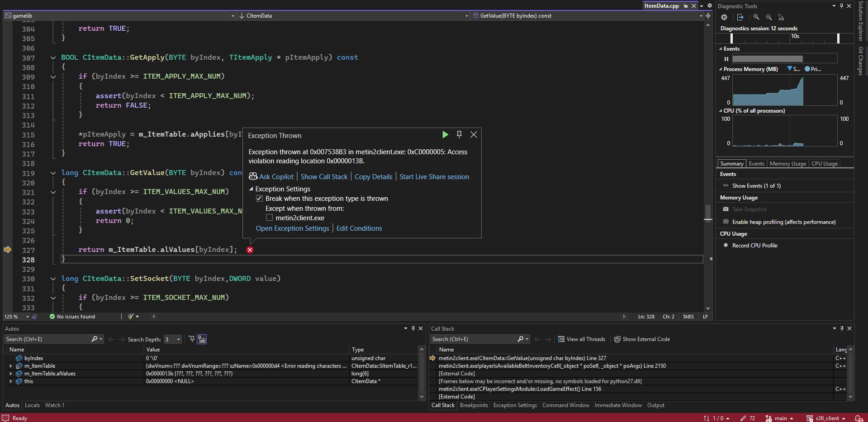Click Zoom Out icon in Diagnostic Tools
The image size is (868, 422).
pos(769,17)
